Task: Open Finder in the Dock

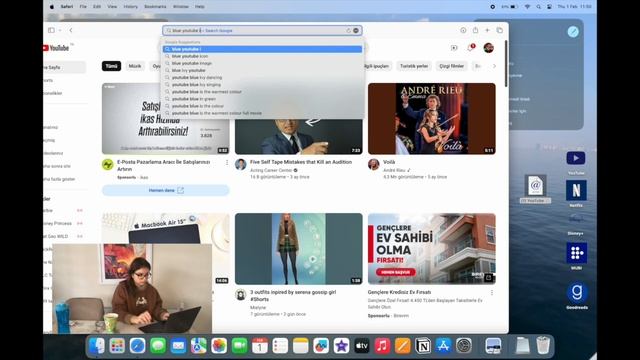Action: click(97, 346)
